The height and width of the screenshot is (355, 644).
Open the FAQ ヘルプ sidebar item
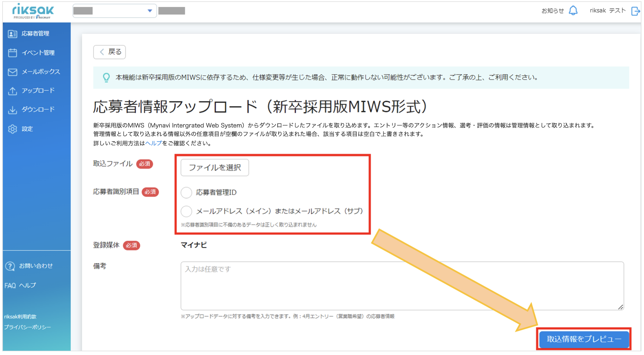20,285
